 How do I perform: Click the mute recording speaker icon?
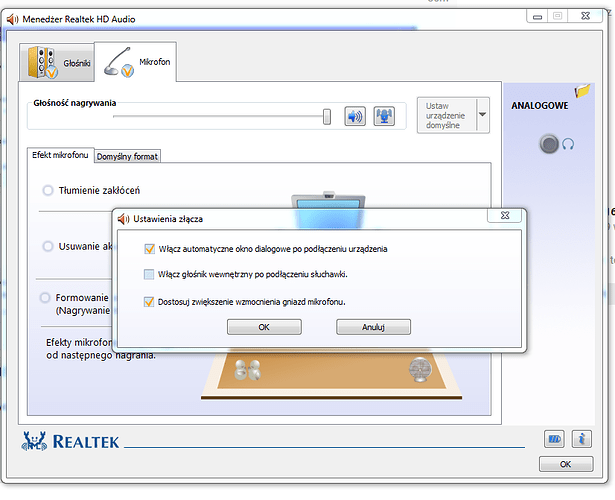point(355,116)
